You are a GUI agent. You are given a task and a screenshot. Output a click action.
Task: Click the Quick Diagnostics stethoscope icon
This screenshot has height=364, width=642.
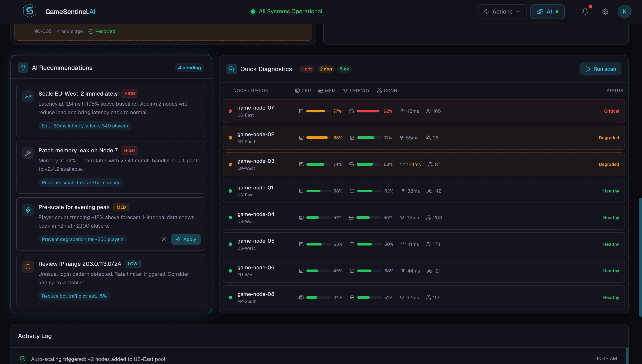pos(231,69)
